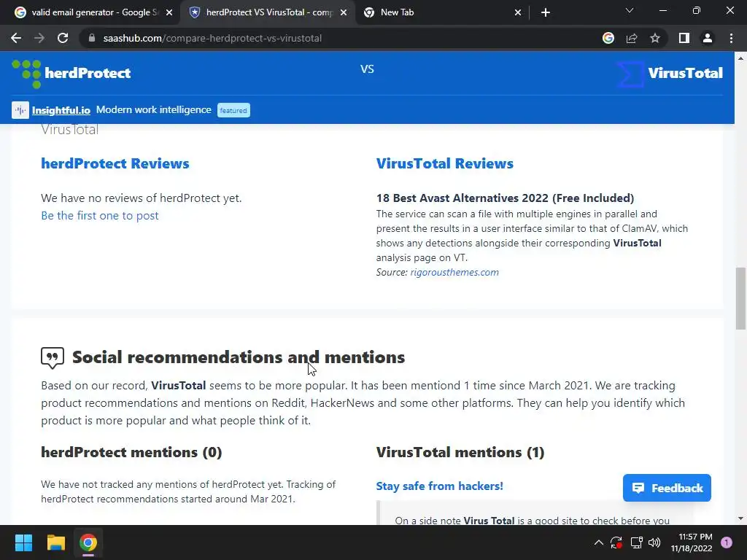747x560 pixels.
Task: Click VirusTotal mentions (1) heading
Action: pos(460,452)
